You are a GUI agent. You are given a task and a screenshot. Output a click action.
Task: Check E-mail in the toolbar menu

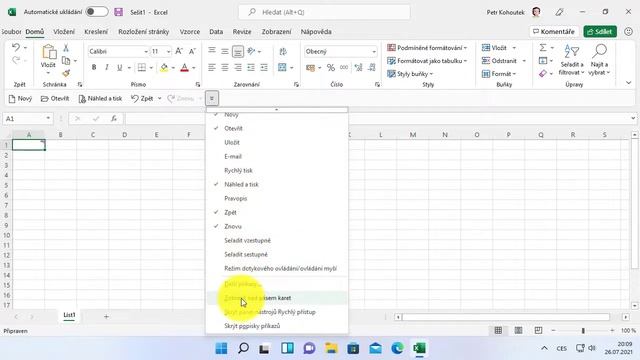(x=277, y=156)
